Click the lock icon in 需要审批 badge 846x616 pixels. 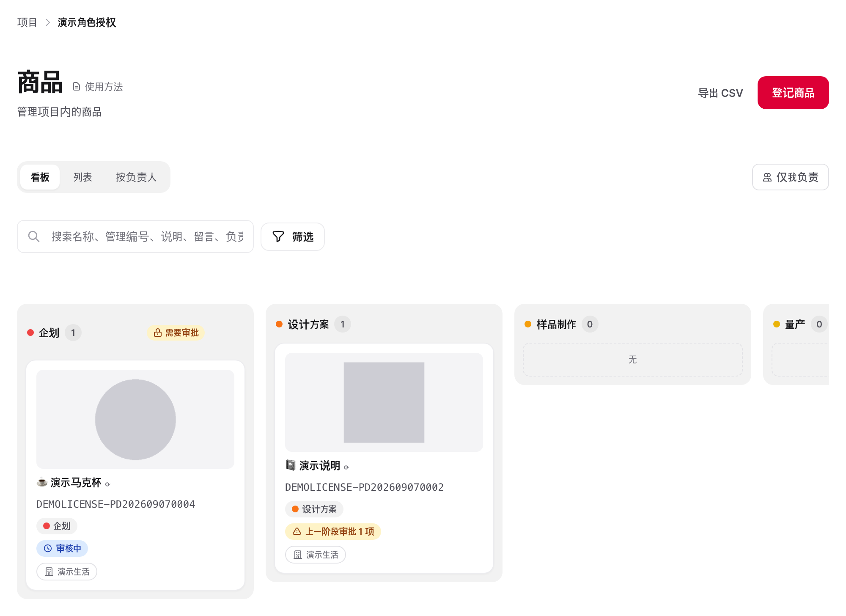tap(158, 333)
